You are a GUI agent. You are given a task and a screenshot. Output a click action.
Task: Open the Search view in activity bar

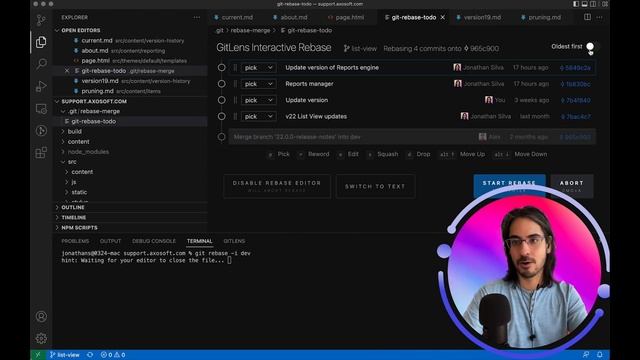41,64
